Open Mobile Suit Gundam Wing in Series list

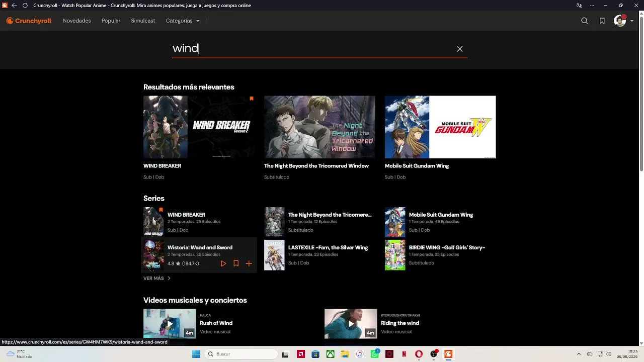[x=441, y=215]
